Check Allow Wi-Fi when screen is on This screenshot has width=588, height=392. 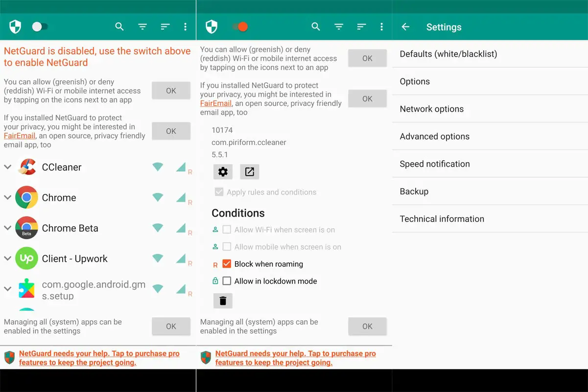click(227, 229)
